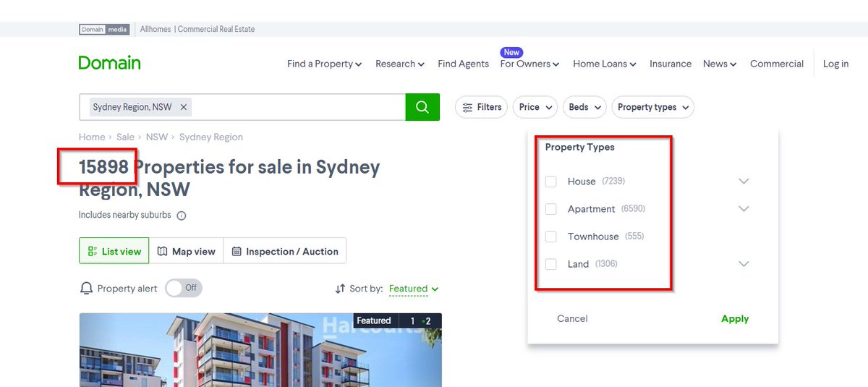Click the Domain logo
Viewport: 868px width, 387px height.
click(x=110, y=63)
